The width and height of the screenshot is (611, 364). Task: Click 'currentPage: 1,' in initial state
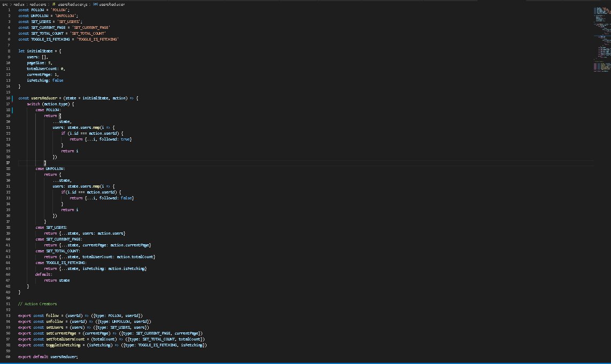click(43, 74)
